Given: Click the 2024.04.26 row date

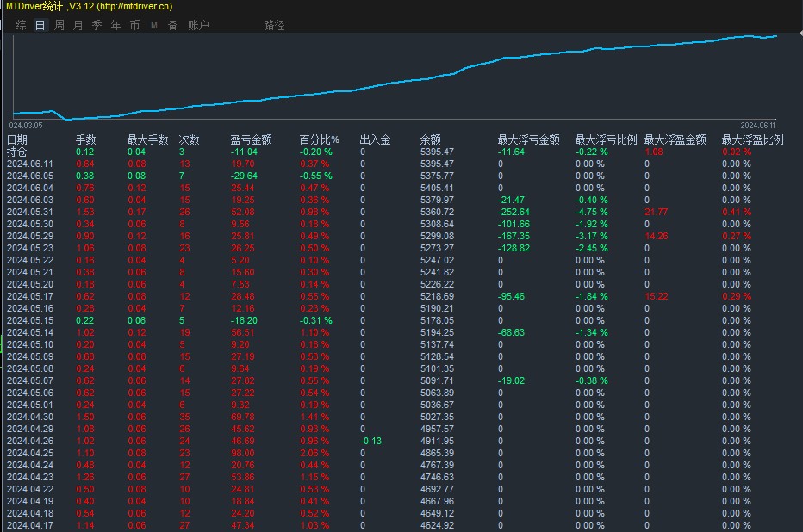Looking at the screenshot, I should [30, 441].
